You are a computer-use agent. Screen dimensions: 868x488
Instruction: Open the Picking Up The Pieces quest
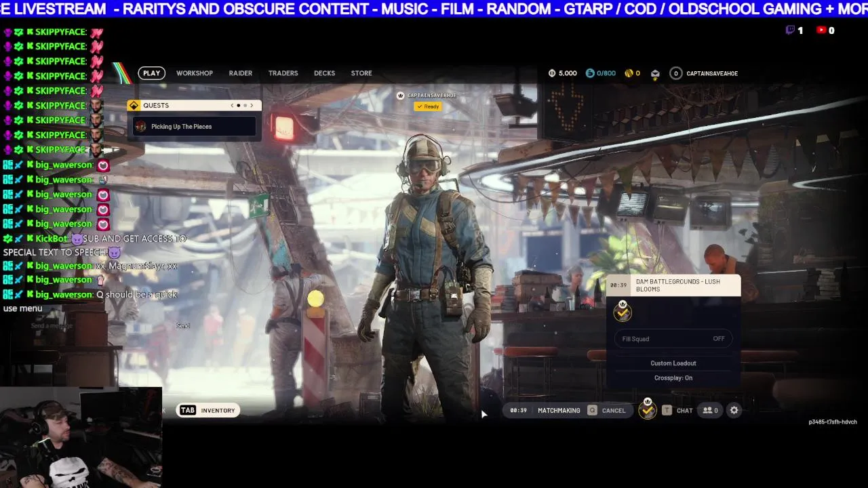point(195,127)
